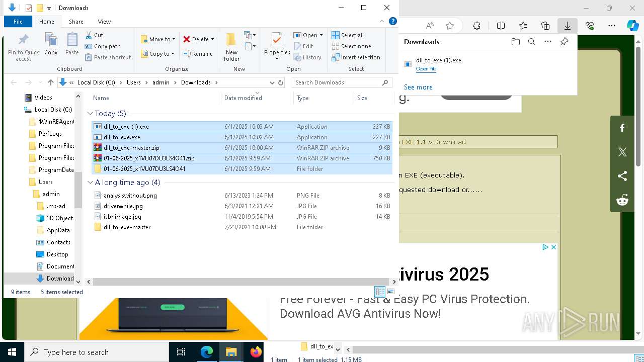The height and width of the screenshot is (362, 644).
Task: Click Pin to Quick access icon
Action: (x=24, y=48)
